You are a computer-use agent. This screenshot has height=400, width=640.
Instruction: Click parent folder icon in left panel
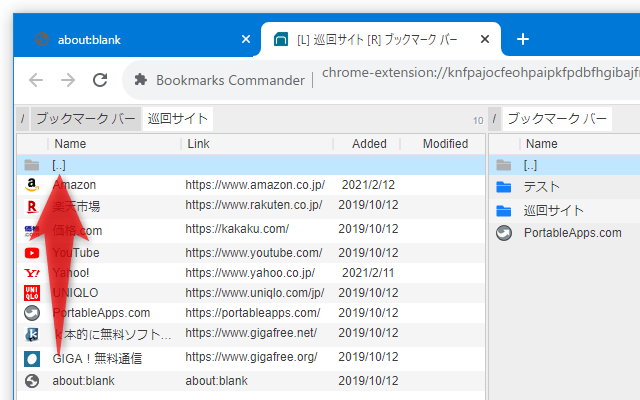pos(32,165)
